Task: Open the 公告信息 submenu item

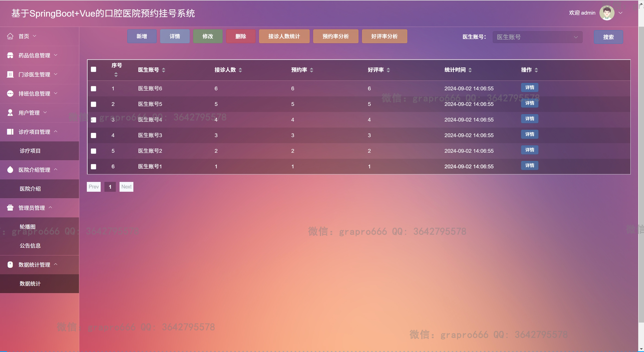Action: 30,246
